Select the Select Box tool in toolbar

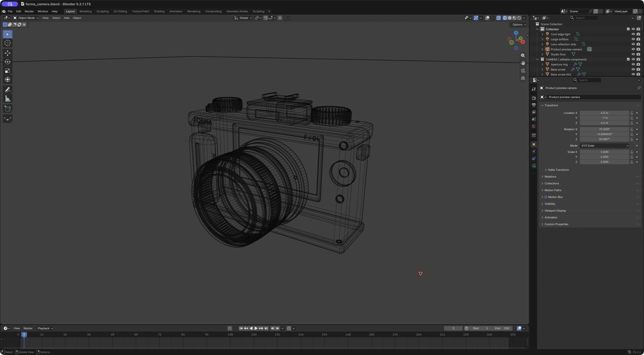pyautogui.click(x=7, y=34)
